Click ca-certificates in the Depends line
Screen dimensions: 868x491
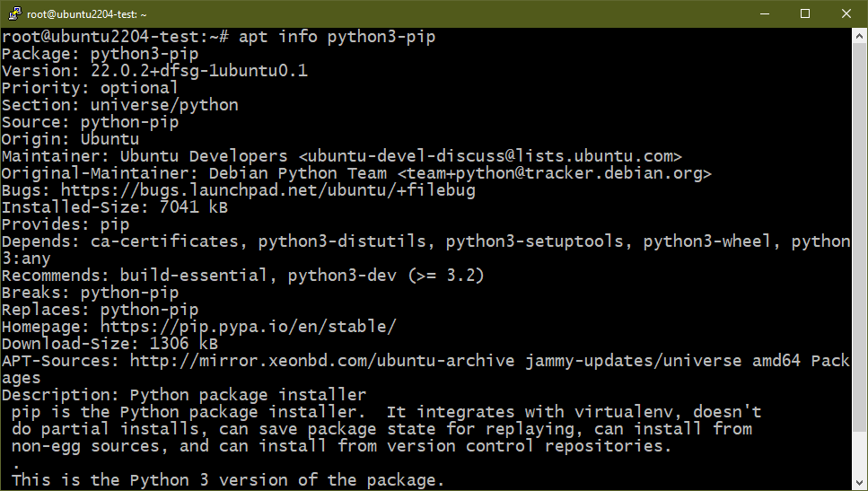pyautogui.click(x=164, y=241)
